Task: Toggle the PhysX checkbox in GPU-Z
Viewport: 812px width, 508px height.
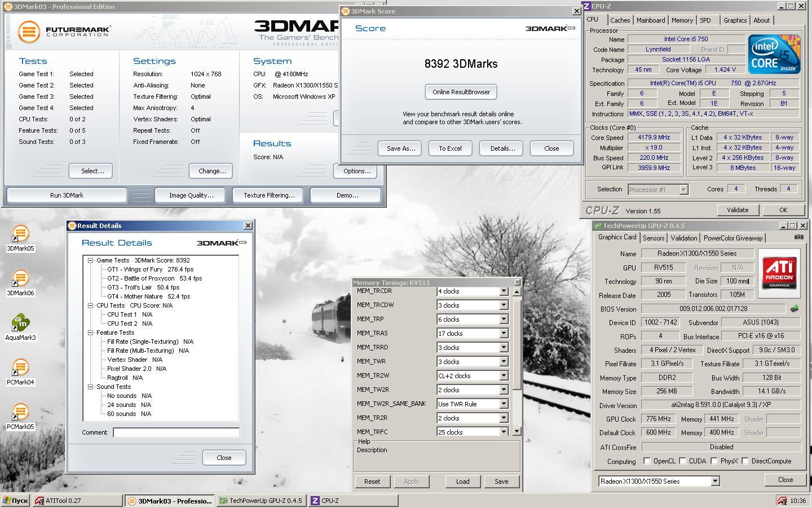Action: (714, 461)
